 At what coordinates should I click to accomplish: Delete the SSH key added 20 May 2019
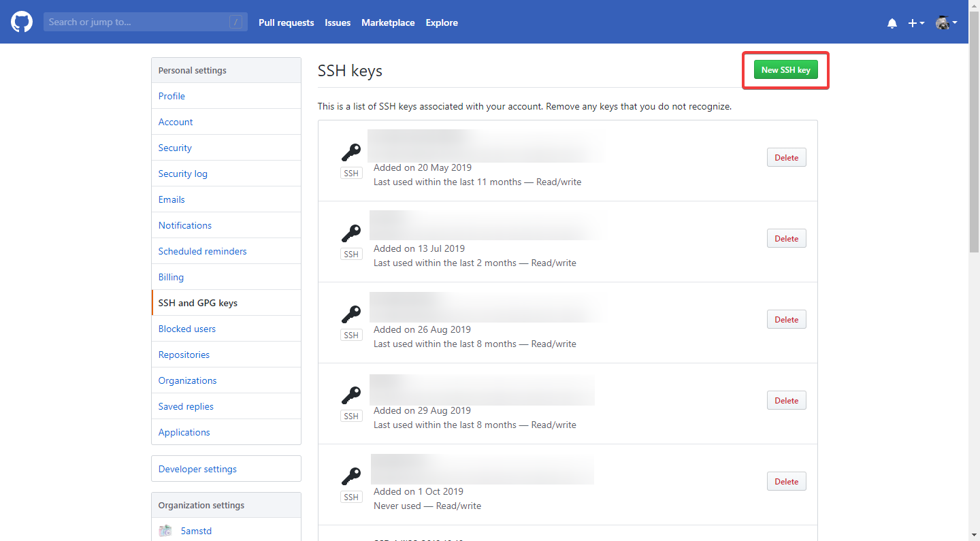(x=786, y=157)
